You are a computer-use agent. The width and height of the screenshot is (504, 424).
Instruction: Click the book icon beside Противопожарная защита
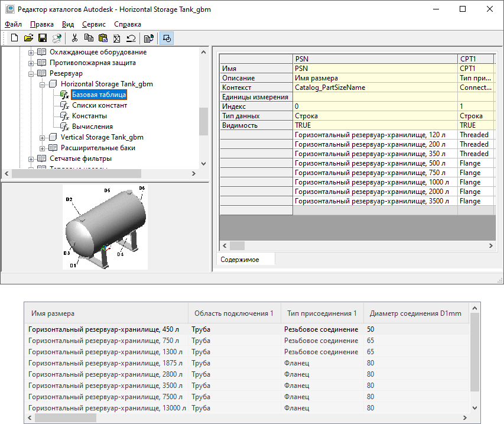pos(42,63)
